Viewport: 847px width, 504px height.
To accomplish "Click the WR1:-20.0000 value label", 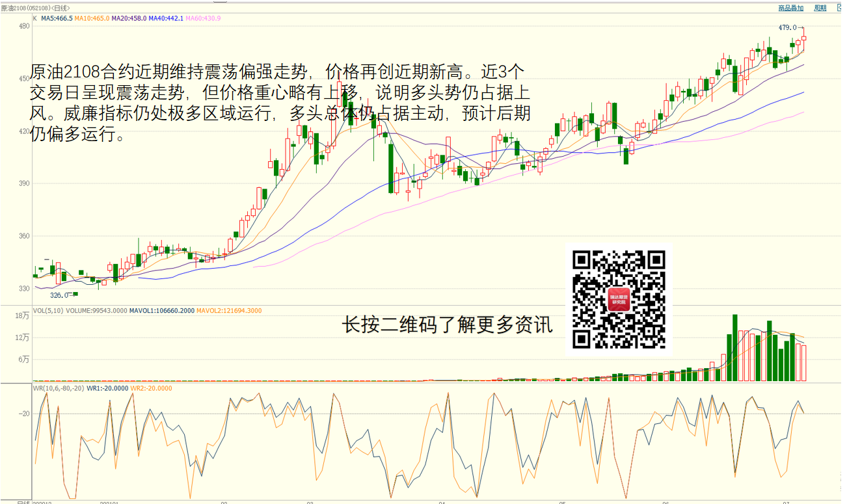I will coord(107,388).
